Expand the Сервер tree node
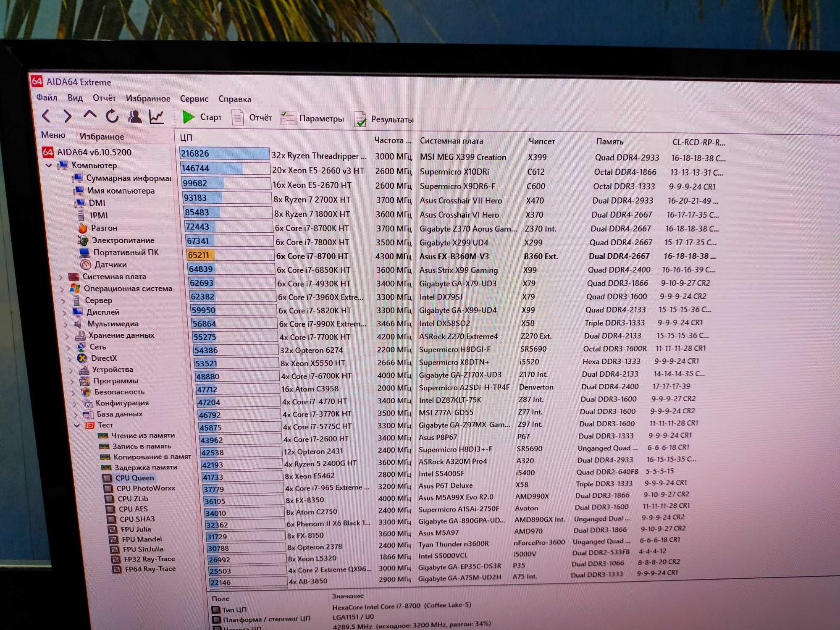The image size is (840, 630). point(63,301)
